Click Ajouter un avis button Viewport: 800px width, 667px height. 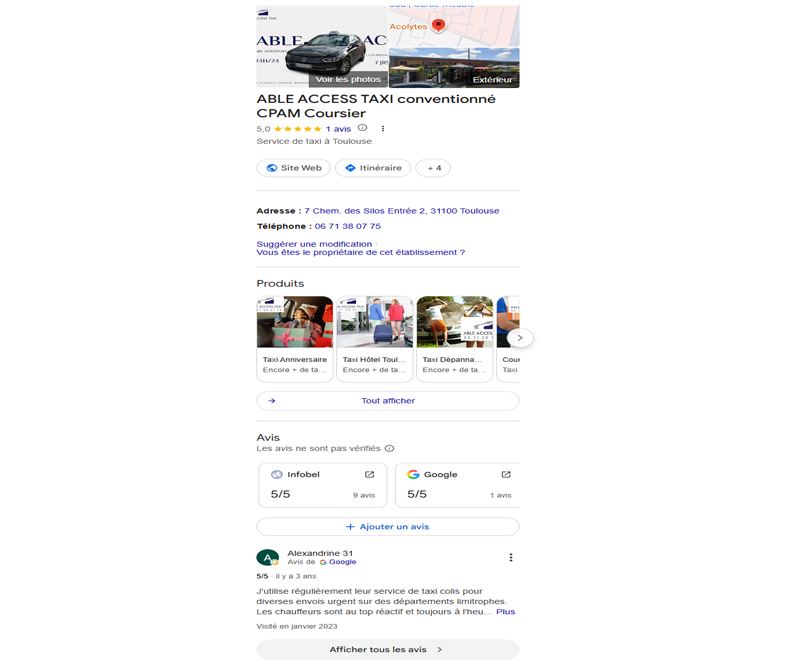click(388, 527)
